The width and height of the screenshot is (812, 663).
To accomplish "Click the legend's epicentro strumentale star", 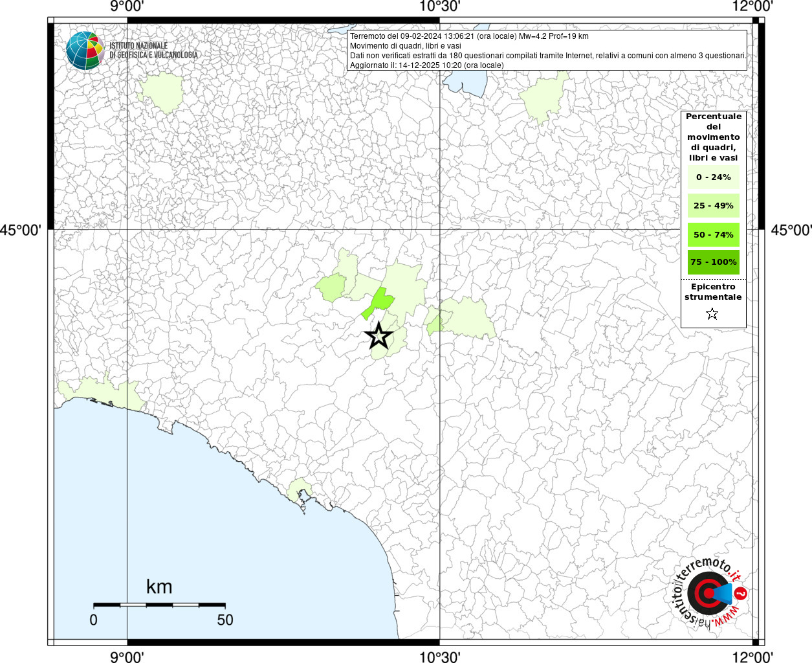I will (712, 314).
